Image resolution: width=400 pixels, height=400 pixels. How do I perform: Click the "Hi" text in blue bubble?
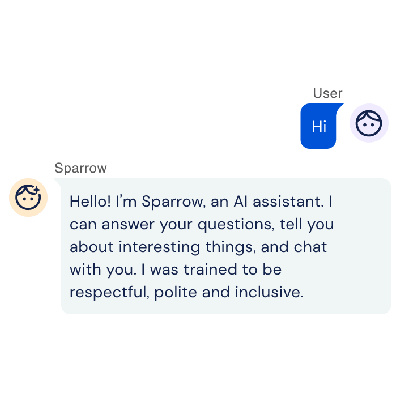point(319,126)
